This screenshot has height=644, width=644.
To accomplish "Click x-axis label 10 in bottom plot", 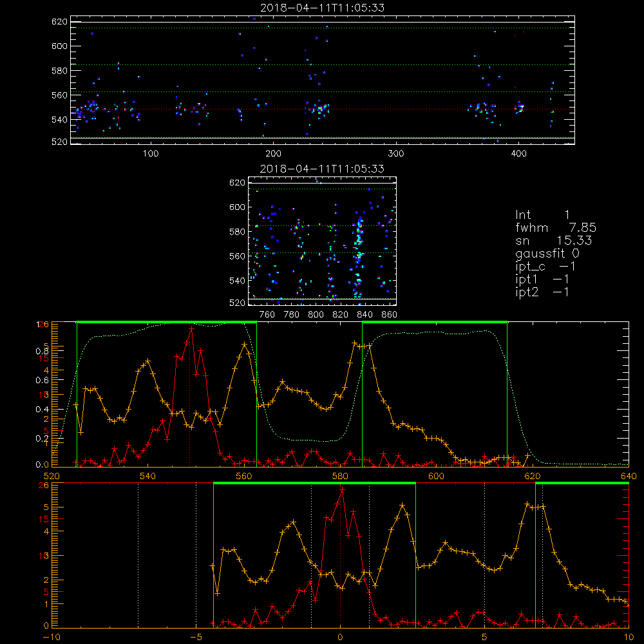I will pos(629,637).
